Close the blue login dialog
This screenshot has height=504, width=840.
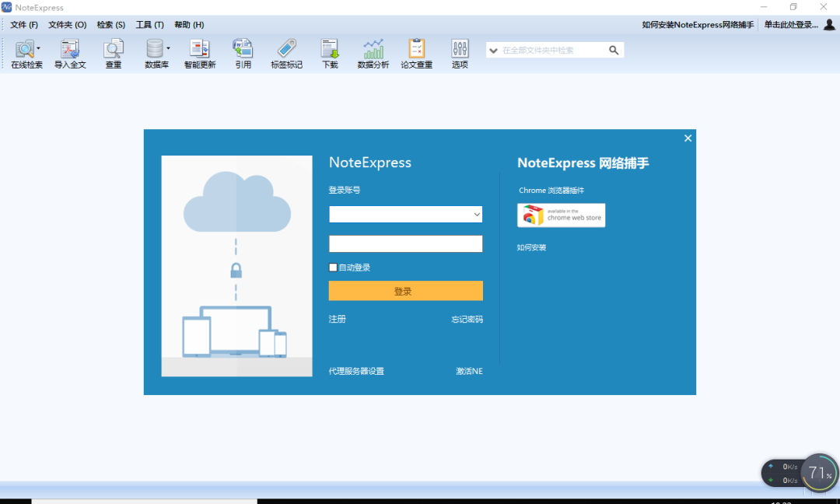point(688,138)
